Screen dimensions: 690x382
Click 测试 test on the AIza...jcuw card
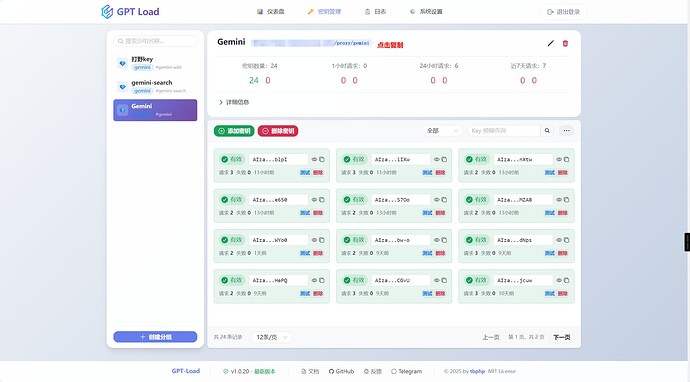click(550, 294)
